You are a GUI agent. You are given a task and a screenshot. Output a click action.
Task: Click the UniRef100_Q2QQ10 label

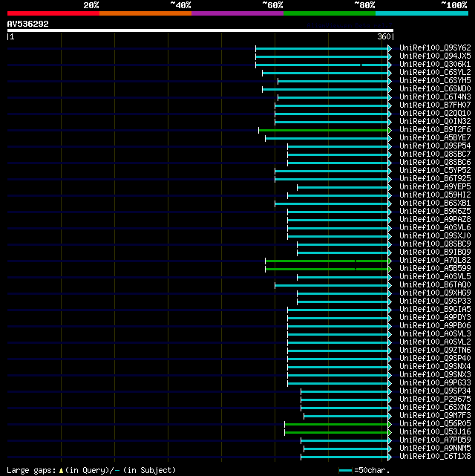point(435,113)
